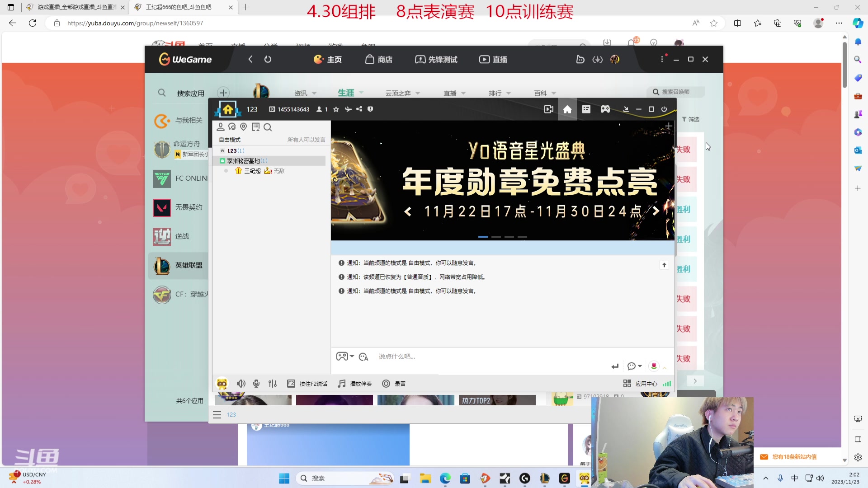The width and height of the screenshot is (868, 488).
Task: Click the locate position pin icon
Action: (244, 127)
